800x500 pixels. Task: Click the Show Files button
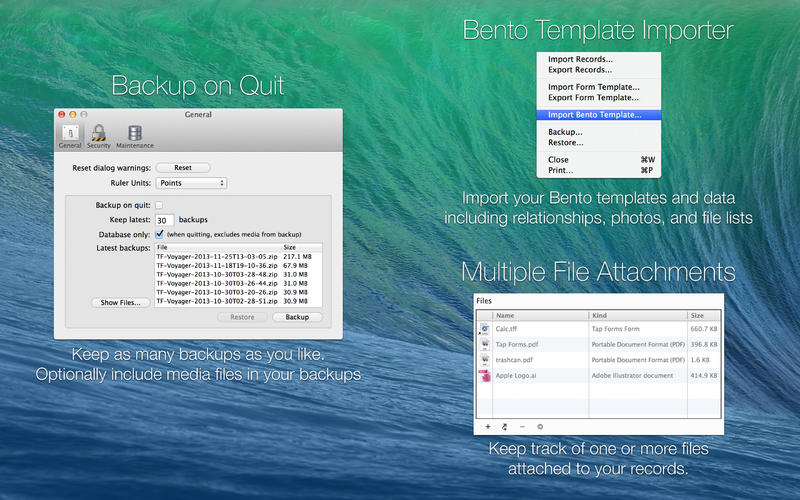click(x=120, y=302)
